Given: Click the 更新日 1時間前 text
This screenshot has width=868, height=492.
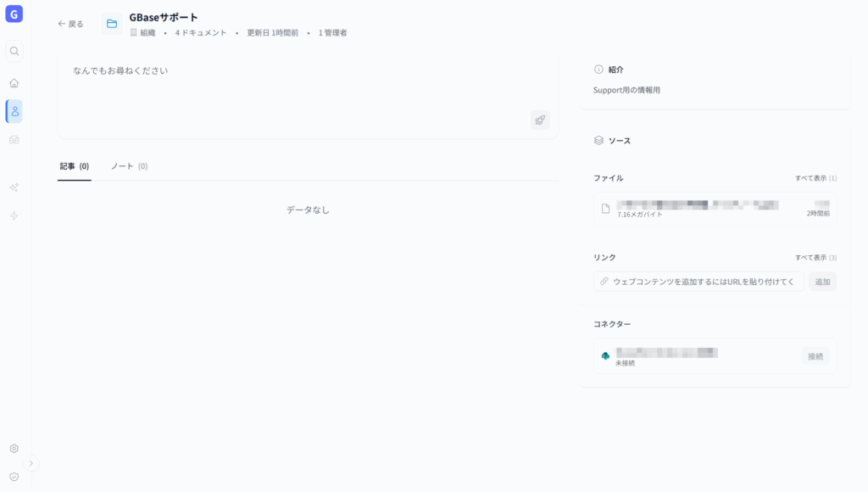Looking at the screenshot, I should pyautogui.click(x=272, y=33).
